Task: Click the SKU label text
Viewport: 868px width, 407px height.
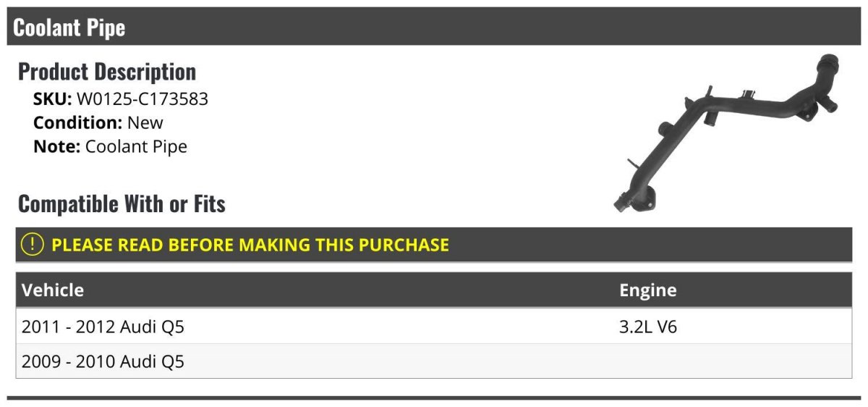Action: (x=53, y=99)
